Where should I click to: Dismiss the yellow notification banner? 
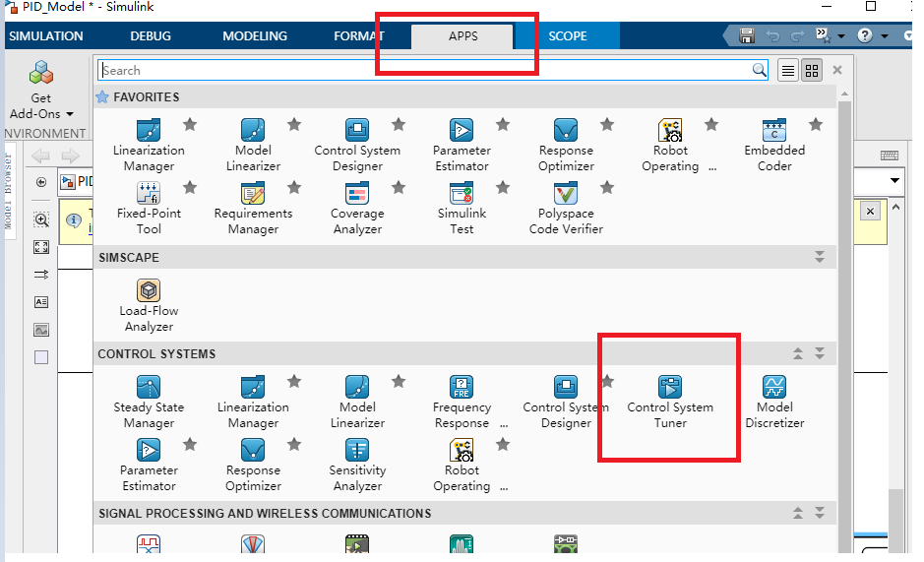point(871,211)
